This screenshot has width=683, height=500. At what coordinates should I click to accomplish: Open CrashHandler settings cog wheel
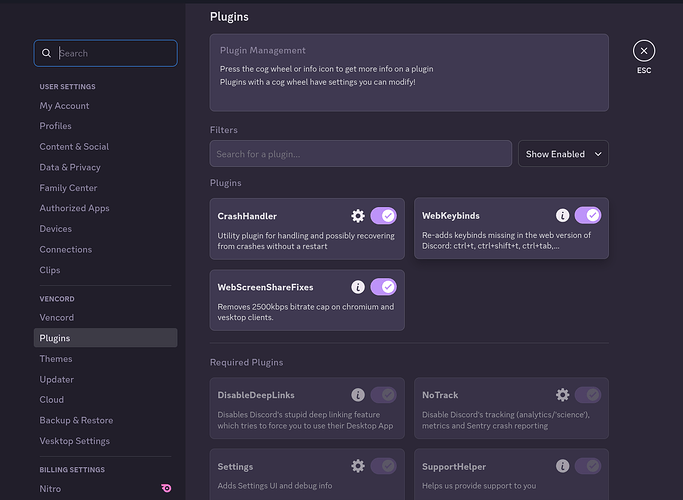click(x=358, y=216)
